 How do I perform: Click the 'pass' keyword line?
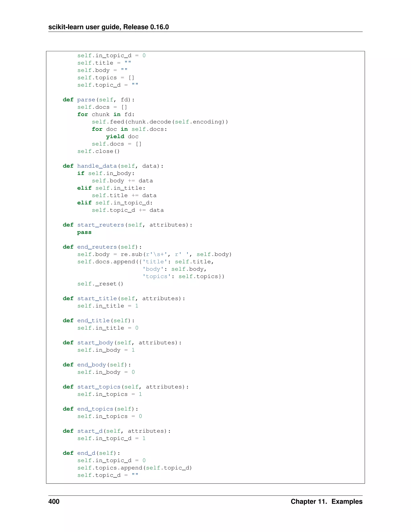click(x=84, y=232)
